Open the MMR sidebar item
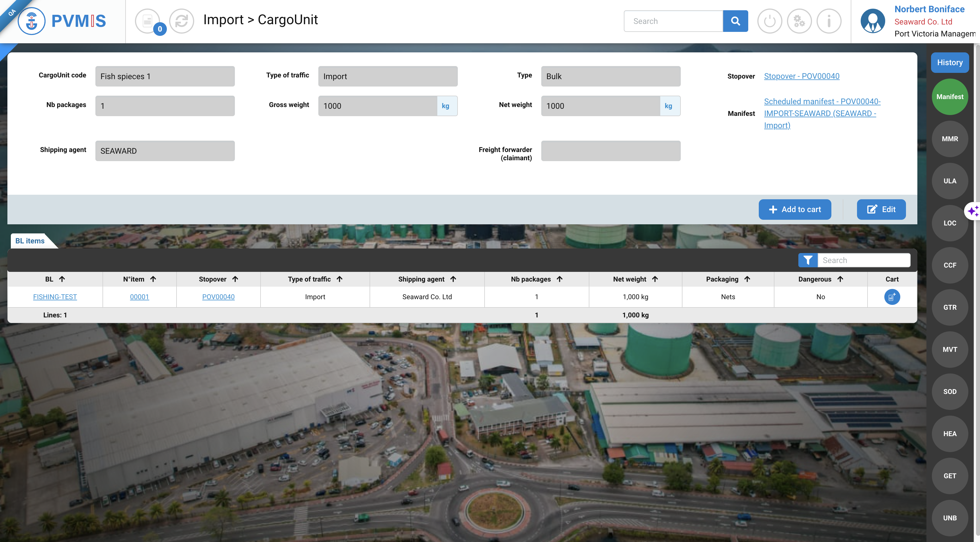The width and height of the screenshot is (980, 542). [x=950, y=139]
